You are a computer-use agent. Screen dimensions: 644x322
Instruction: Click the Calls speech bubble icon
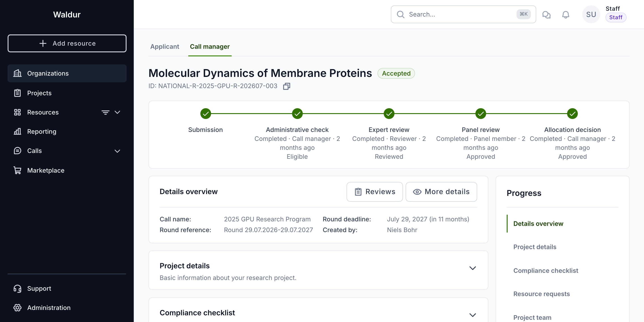click(x=17, y=151)
